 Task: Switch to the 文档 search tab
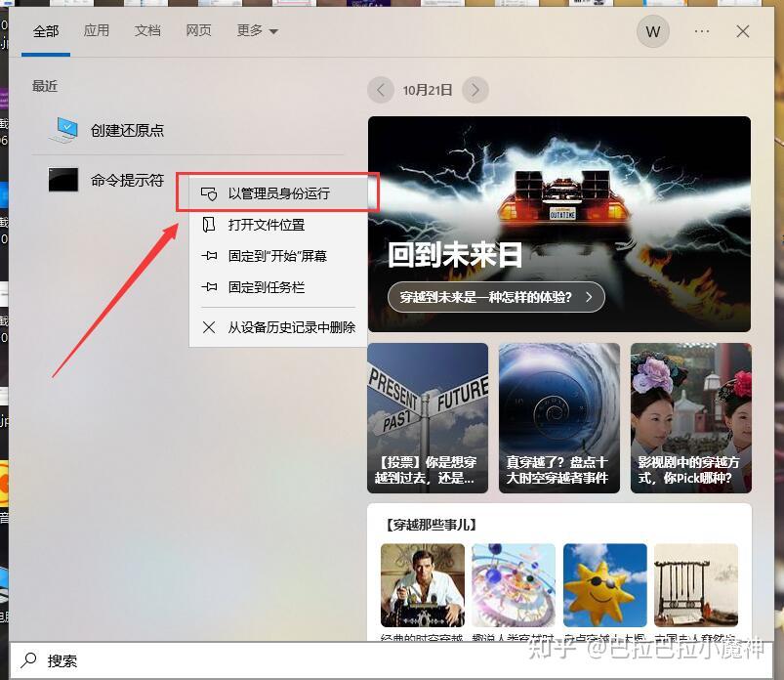tap(147, 30)
